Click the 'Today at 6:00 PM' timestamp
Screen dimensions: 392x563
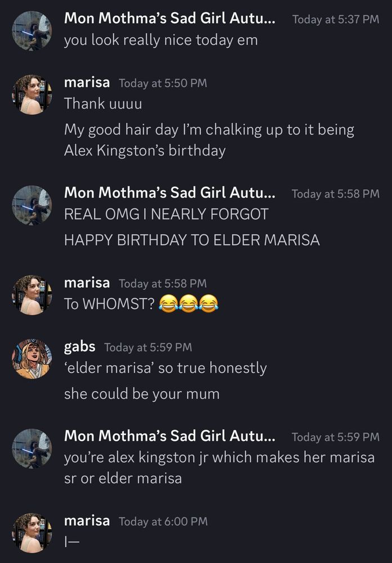pyautogui.click(x=163, y=521)
